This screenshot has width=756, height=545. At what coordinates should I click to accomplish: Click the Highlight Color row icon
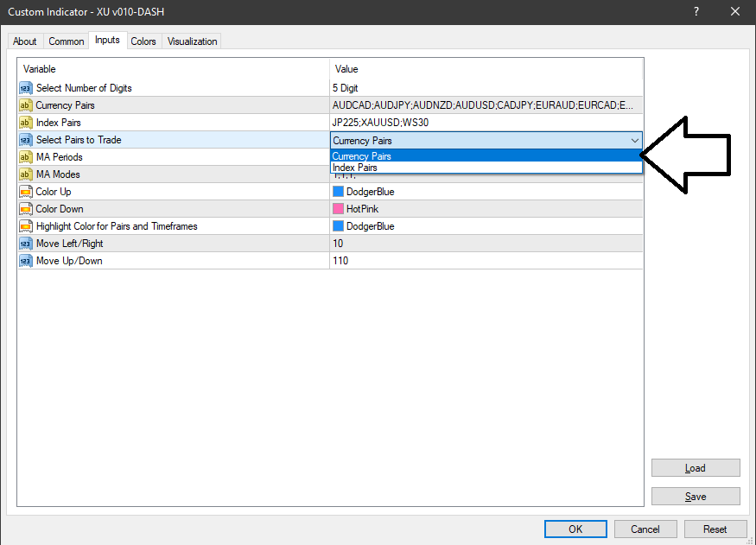pos(25,226)
